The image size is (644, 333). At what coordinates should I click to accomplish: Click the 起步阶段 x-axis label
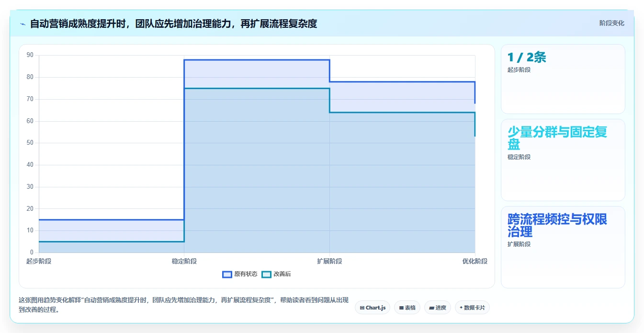click(39, 261)
